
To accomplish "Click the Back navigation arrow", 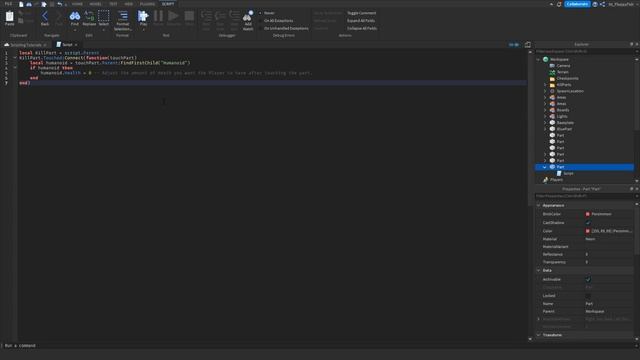I will (x=45, y=16).
